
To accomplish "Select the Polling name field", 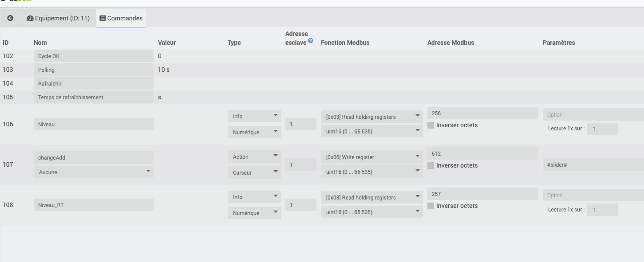I will pyautogui.click(x=93, y=70).
